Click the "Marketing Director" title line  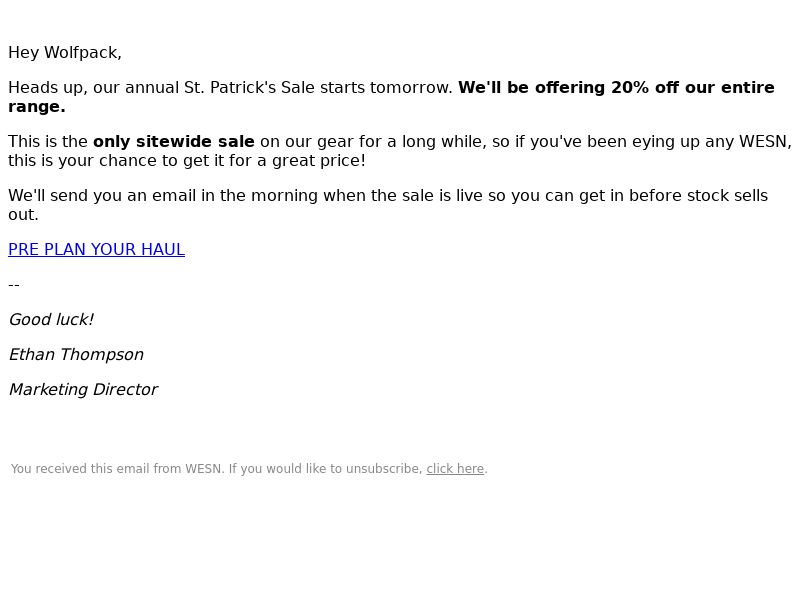click(x=83, y=390)
